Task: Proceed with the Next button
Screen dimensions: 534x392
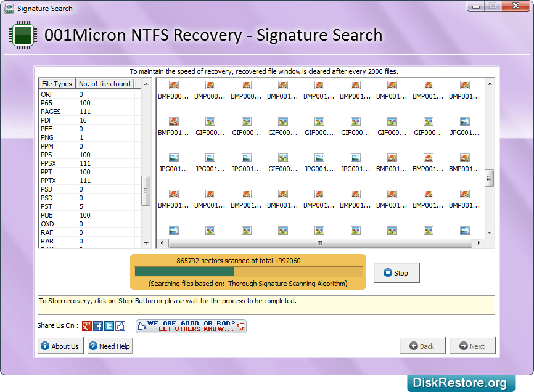Action: click(x=472, y=346)
